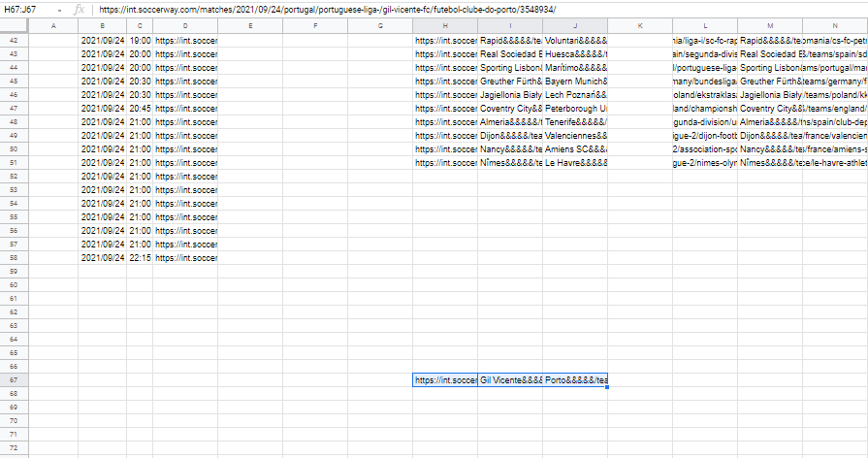The height and width of the screenshot is (458, 868).
Task: Click the Le Havre cell in column J
Action: [575, 163]
